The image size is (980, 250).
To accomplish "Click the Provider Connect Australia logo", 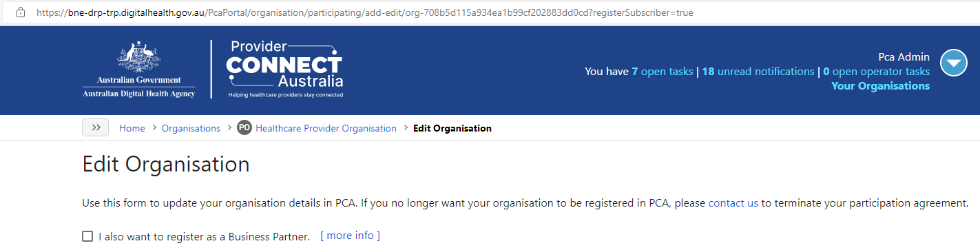I will (284, 69).
